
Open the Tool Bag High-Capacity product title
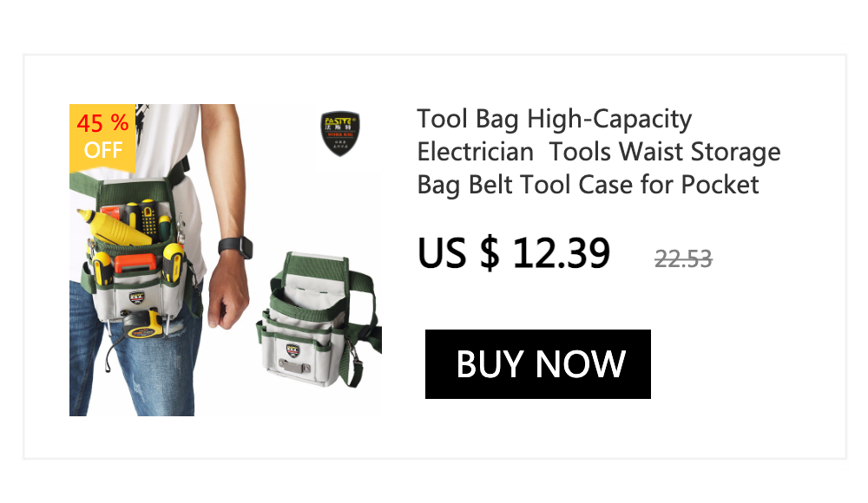[598, 152]
